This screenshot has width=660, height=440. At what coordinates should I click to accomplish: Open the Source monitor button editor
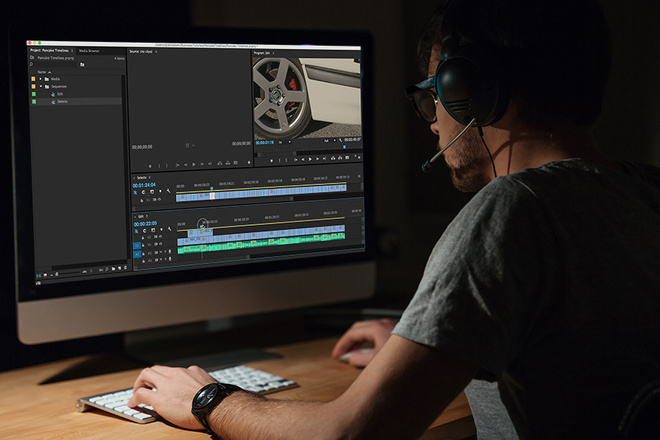(249, 163)
